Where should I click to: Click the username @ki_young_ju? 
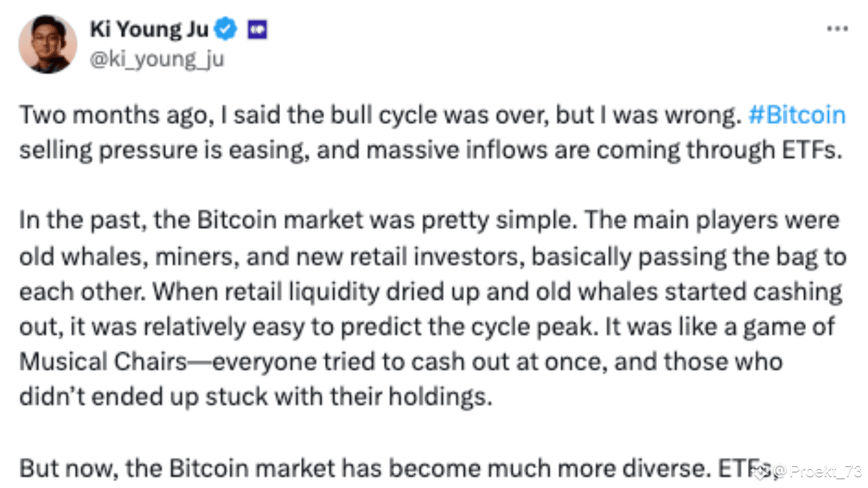point(156,59)
